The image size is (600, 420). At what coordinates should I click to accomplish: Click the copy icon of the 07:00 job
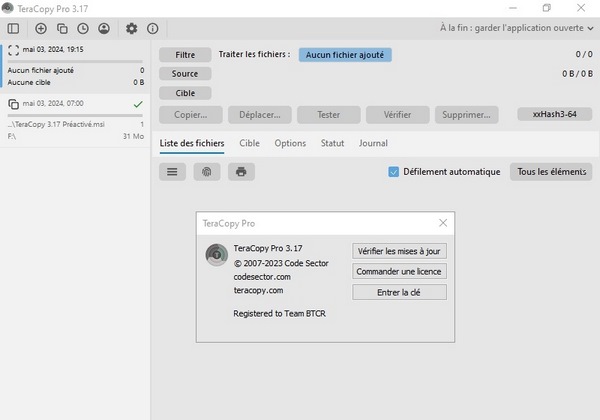tap(13, 104)
